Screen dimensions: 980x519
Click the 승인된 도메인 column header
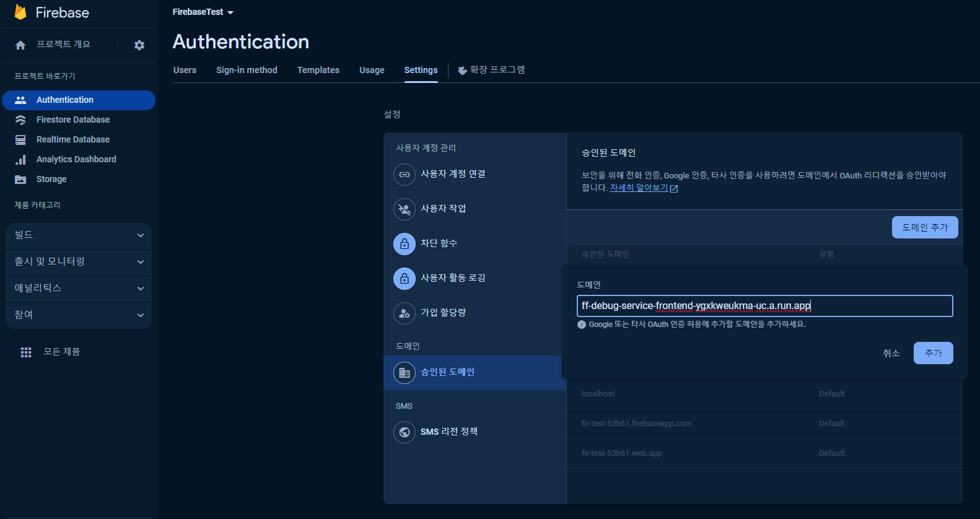click(x=605, y=254)
